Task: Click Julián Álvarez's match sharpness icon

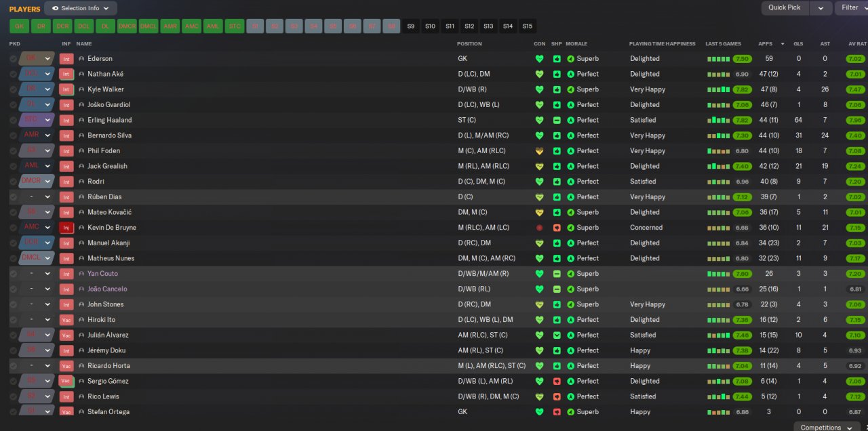Action: click(x=557, y=335)
